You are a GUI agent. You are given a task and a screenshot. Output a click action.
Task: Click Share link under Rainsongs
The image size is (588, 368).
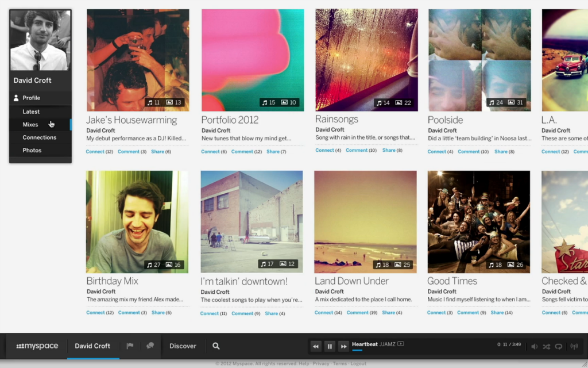tap(389, 150)
